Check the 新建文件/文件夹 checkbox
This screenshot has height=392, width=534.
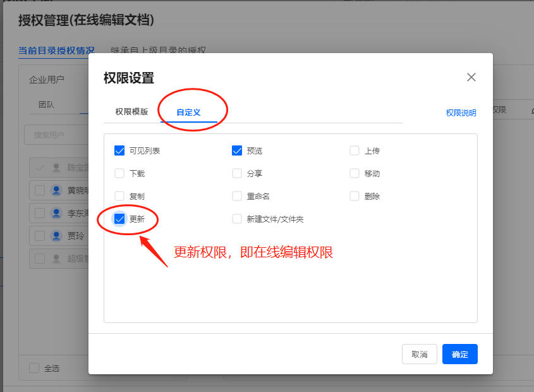pos(237,219)
